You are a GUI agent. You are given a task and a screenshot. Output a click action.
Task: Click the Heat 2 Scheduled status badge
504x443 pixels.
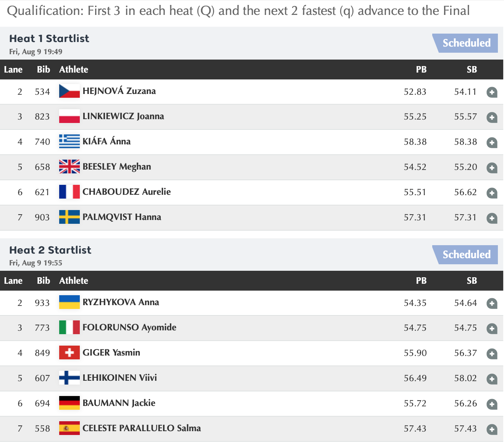click(466, 255)
